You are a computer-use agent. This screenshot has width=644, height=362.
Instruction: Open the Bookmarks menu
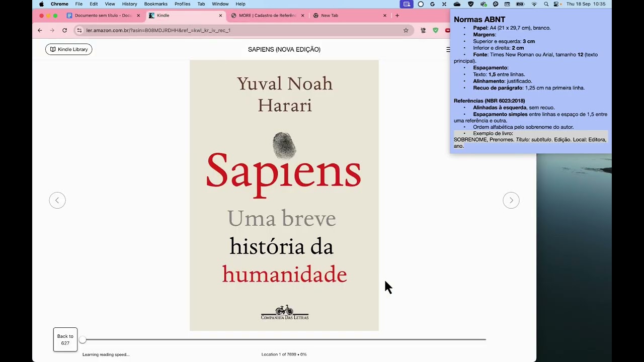point(156,4)
